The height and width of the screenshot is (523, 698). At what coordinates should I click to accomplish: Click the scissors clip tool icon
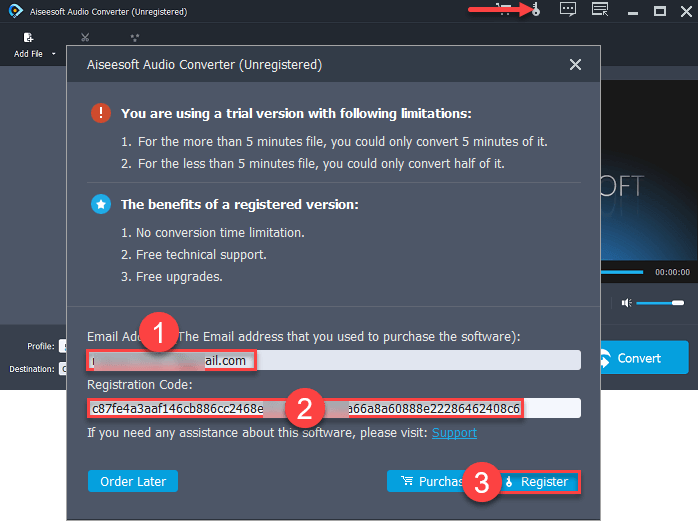(x=85, y=38)
